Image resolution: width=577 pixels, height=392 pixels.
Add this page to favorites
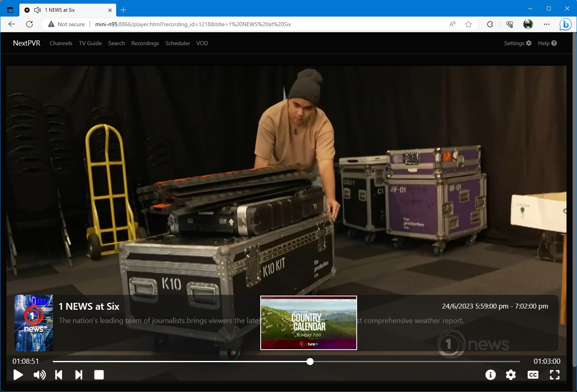468,24
